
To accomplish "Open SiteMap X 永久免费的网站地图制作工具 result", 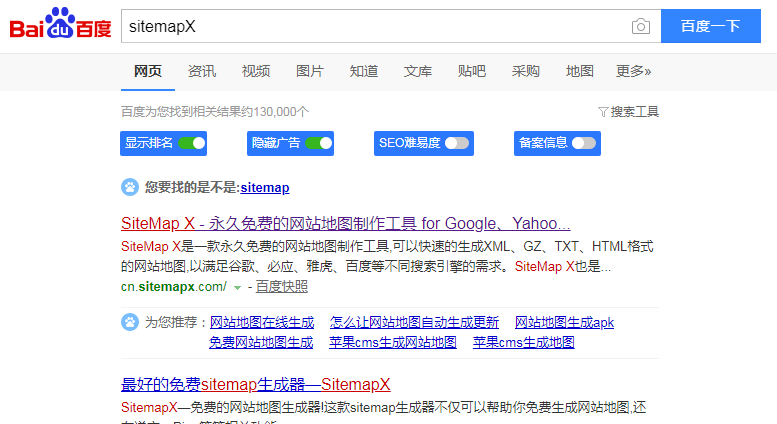I will 345,223.
